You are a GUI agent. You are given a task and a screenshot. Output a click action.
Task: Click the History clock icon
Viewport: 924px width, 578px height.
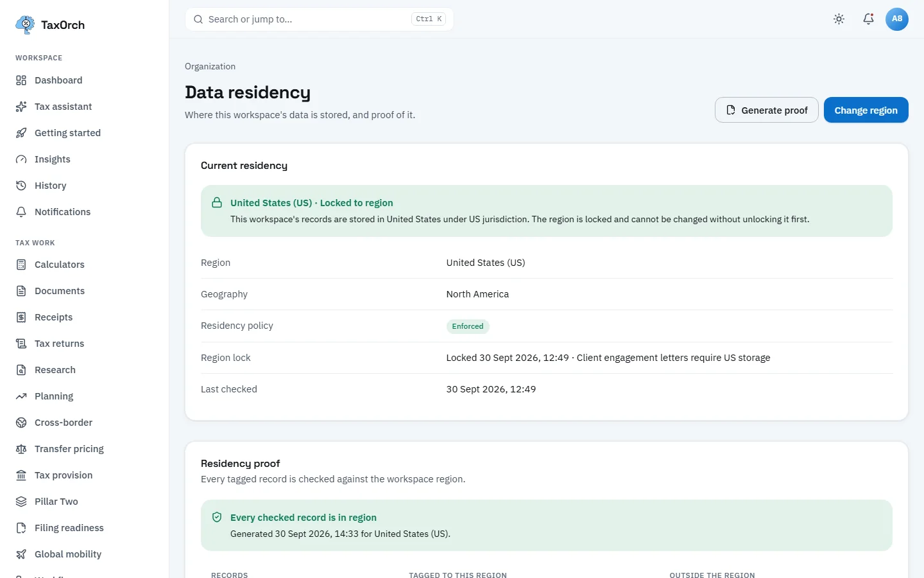pos(21,186)
